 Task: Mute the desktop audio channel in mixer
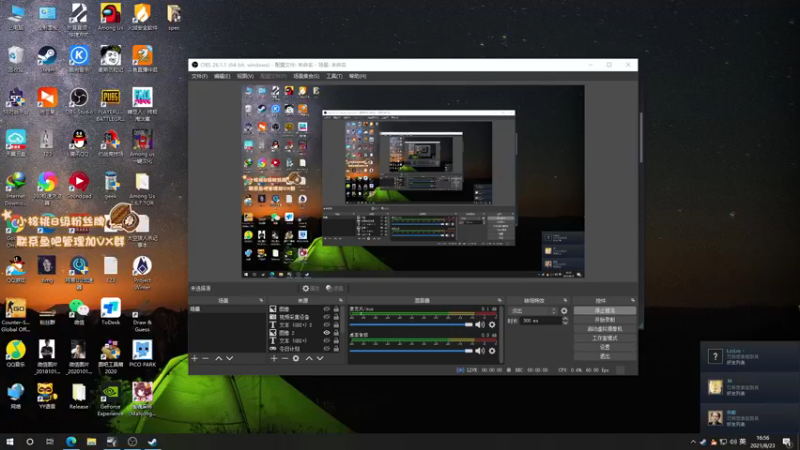pos(480,351)
